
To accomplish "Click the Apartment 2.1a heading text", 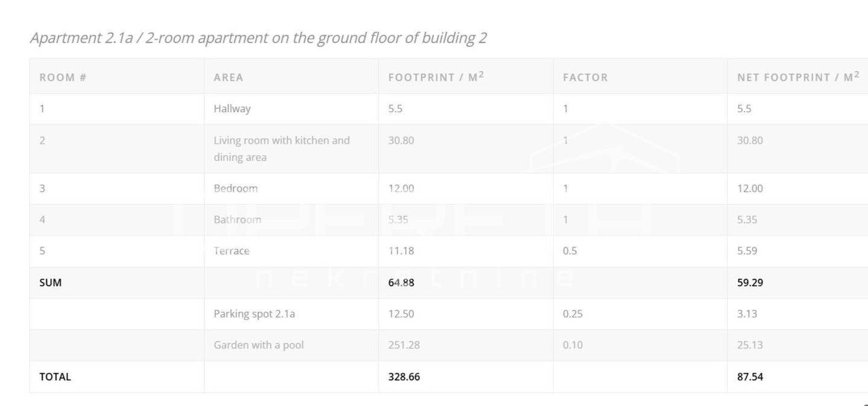I will pos(258,38).
